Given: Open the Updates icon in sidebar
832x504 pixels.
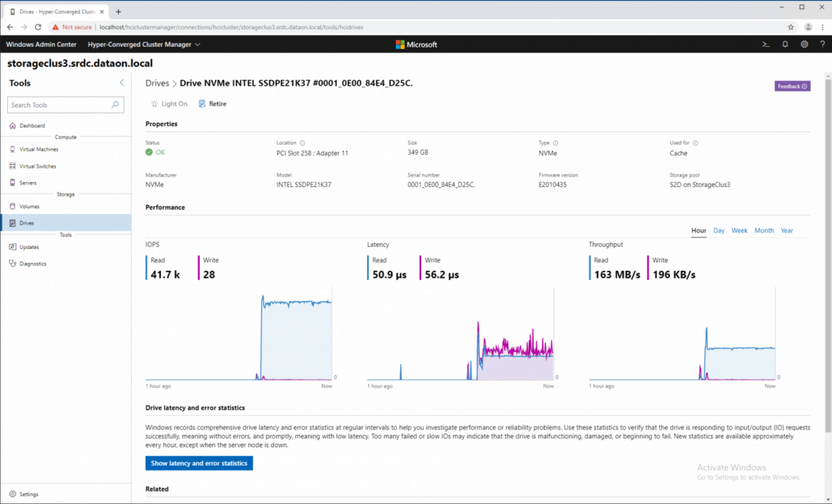Looking at the screenshot, I should (13, 247).
